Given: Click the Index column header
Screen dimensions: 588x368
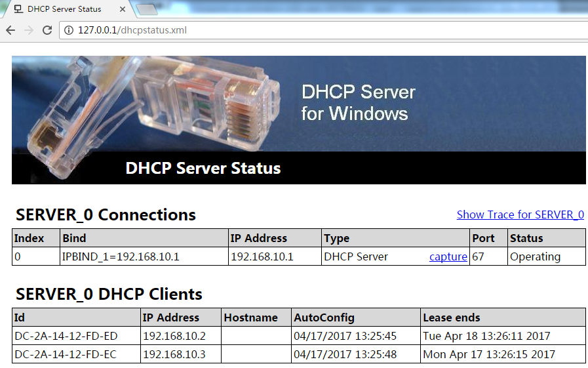Looking at the screenshot, I should point(36,238).
